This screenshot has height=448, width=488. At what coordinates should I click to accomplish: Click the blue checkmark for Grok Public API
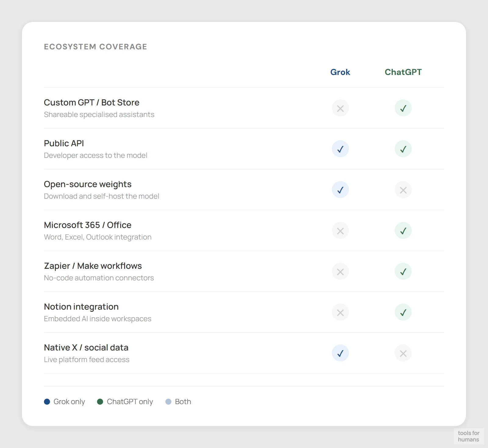tap(340, 149)
